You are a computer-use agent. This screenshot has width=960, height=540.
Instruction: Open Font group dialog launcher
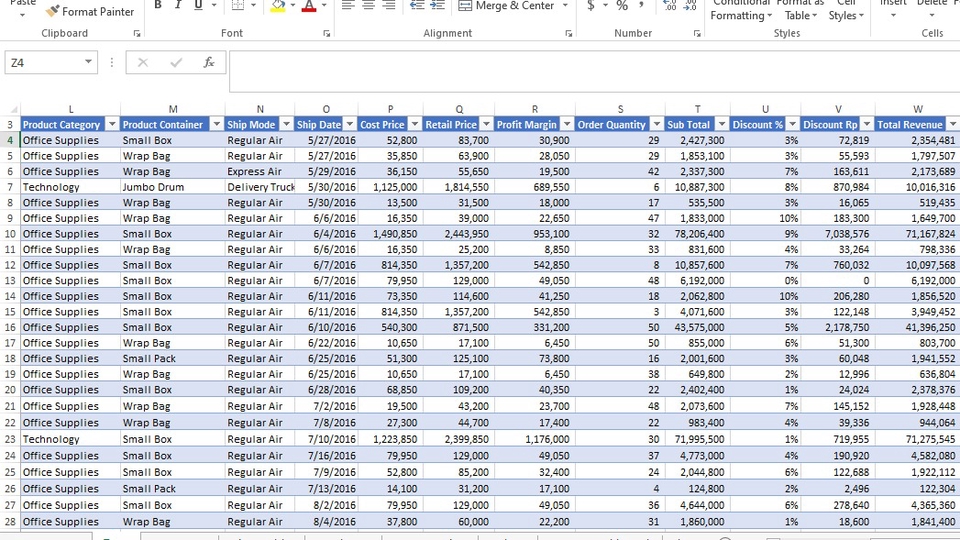coord(326,34)
